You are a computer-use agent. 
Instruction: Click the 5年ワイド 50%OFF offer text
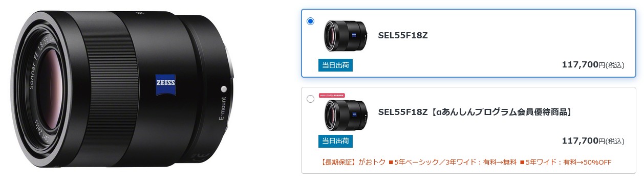(566, 163)
